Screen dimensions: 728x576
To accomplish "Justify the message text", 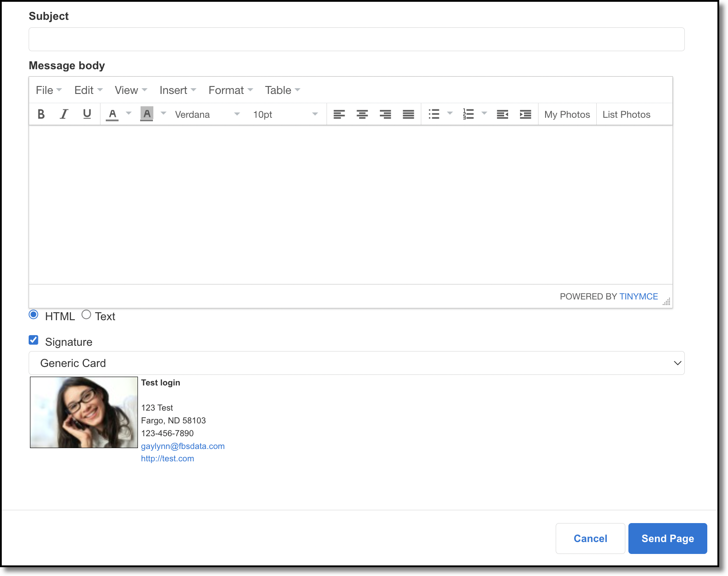I will tap(409, 114).
